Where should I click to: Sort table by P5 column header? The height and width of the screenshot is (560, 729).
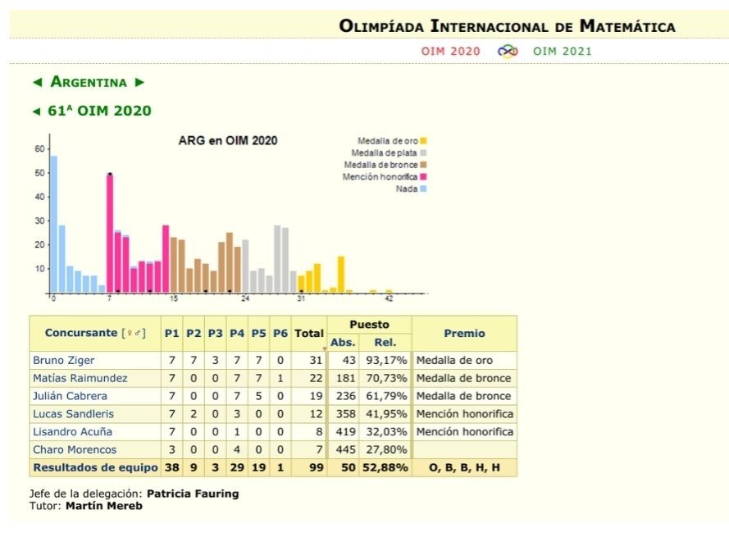259,333
